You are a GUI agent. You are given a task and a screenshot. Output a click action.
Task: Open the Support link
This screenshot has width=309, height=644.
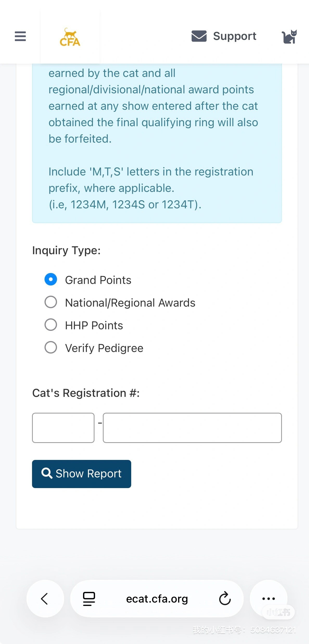click(x=235, y=36)
